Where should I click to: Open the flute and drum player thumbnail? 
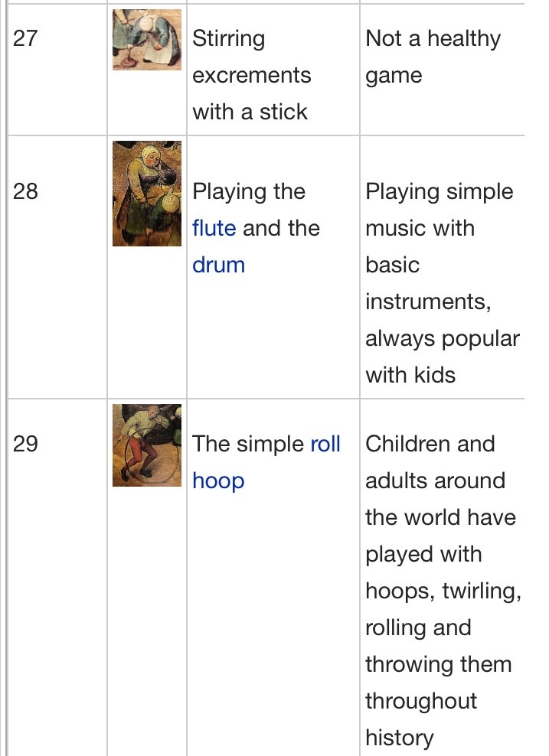(x=147, y=194)
